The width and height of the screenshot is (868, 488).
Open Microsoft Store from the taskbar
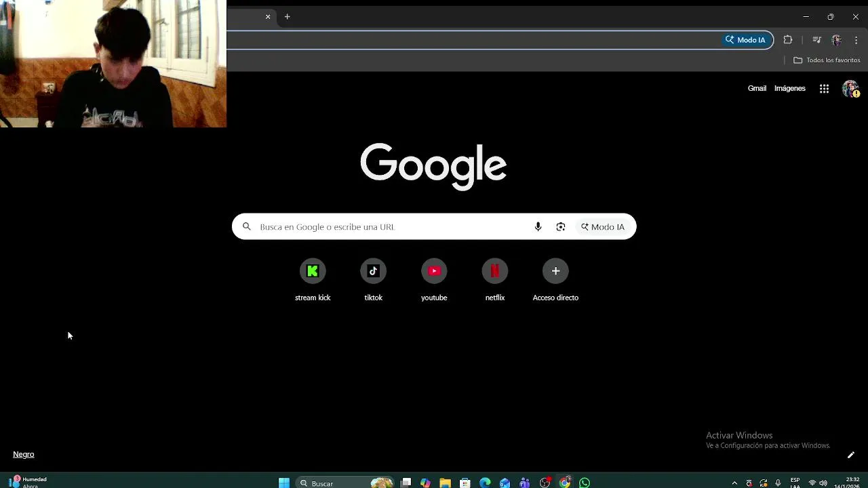point(465,483)
